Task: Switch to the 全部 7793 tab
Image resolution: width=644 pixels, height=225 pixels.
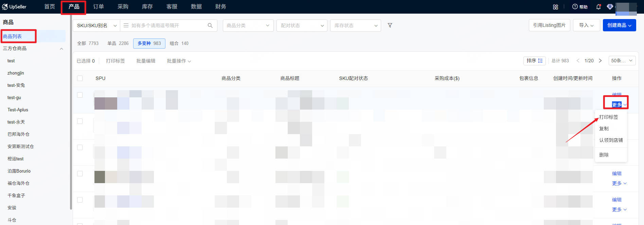Action: tap(88, 43)
